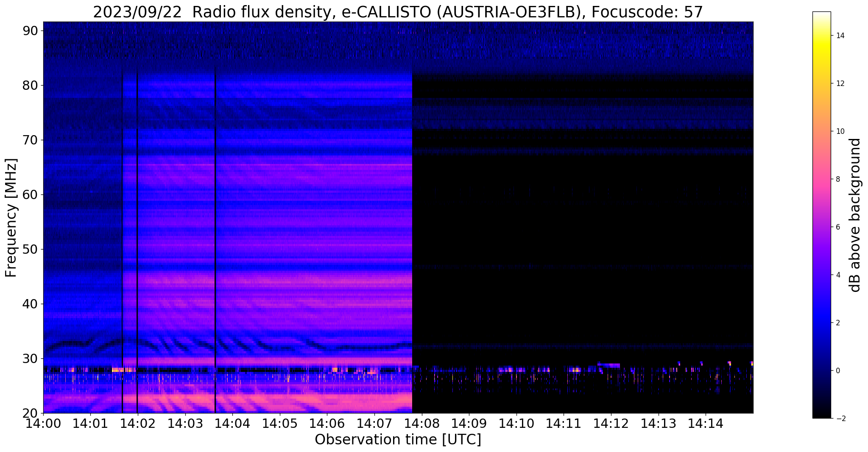868x452 pixels.
Task: Click the 14:01 time tick label
Action: click(x=90, y=423)
